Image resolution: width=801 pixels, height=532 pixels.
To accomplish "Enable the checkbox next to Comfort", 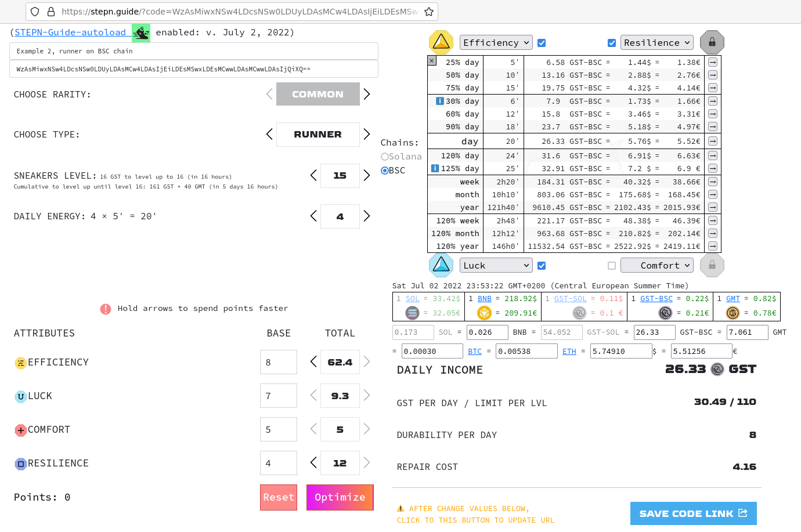I will tap(612, 265).
